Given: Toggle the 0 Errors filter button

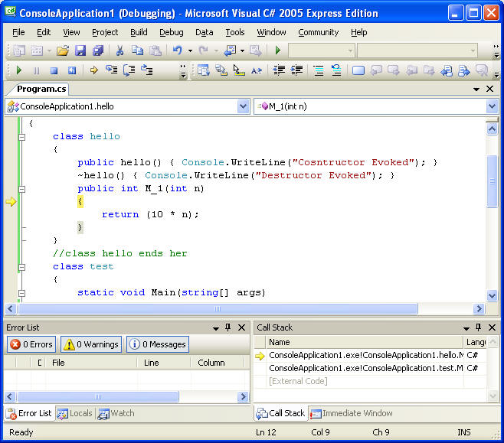Looking at the screenshot, I should click(x=31, y=344).
